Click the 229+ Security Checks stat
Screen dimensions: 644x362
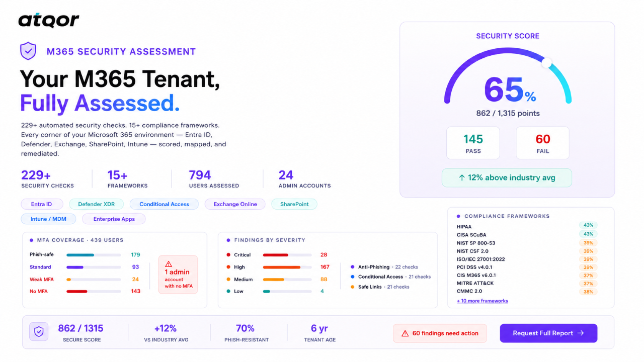coord(47,179)
